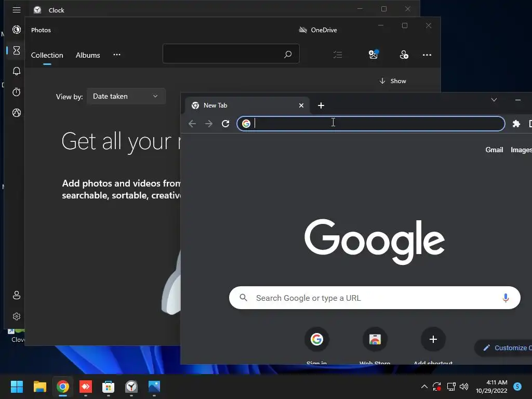The image size is (532, 399).
Task: Select the Timer hourglass in Clock sidebar
Action: click(x=16, y=50)
